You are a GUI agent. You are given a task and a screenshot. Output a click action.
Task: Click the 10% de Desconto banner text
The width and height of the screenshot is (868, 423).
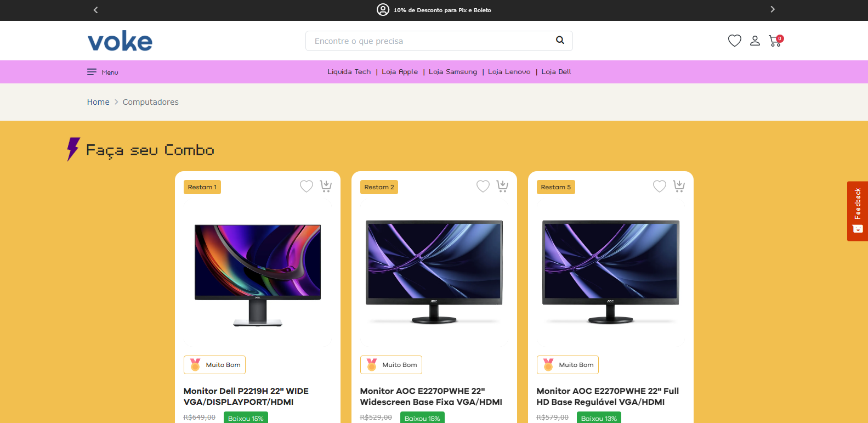(x=442, y=10)
